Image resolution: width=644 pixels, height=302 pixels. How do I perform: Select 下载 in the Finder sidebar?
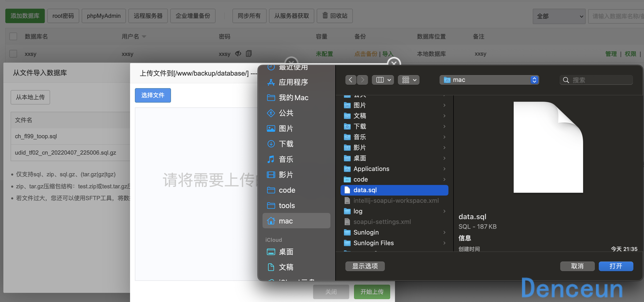click(296, 144)
